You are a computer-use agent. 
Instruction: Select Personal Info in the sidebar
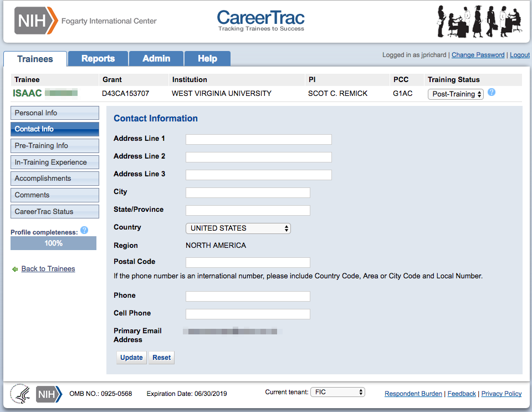[55, 113]
